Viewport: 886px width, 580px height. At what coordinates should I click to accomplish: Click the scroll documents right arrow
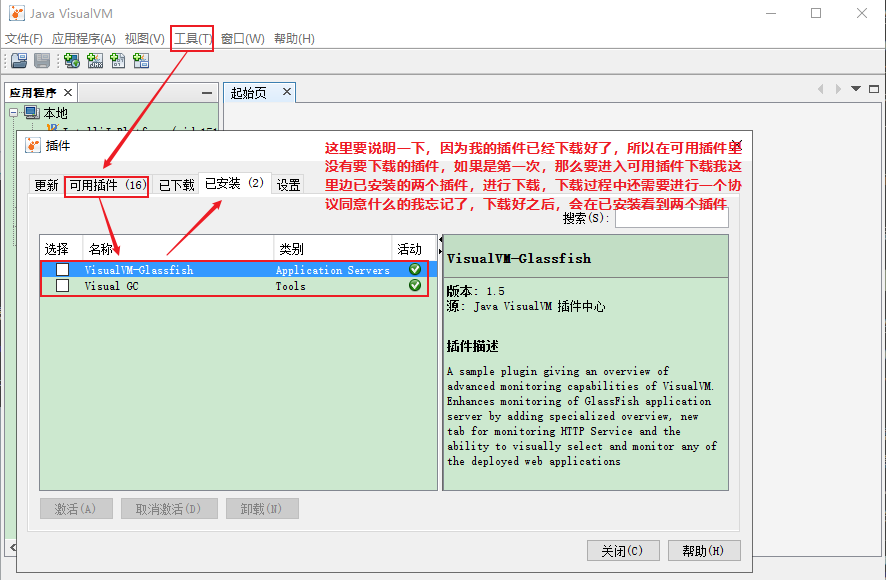(838, 89)
